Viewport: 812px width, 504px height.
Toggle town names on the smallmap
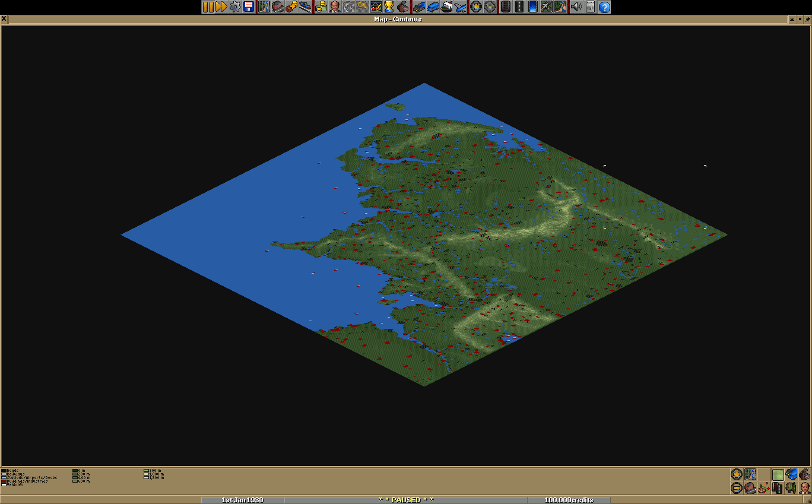click(750, 488)
